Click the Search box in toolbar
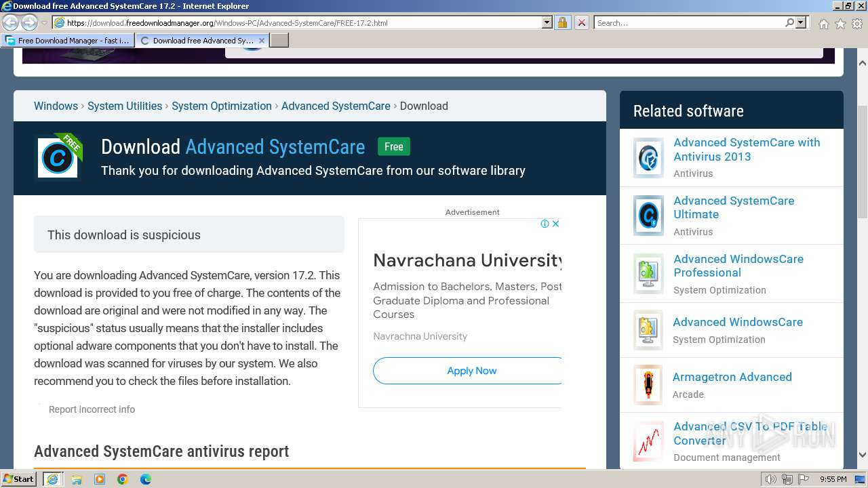The width and height of the screenshot is (868, 488). coord(688,23)
